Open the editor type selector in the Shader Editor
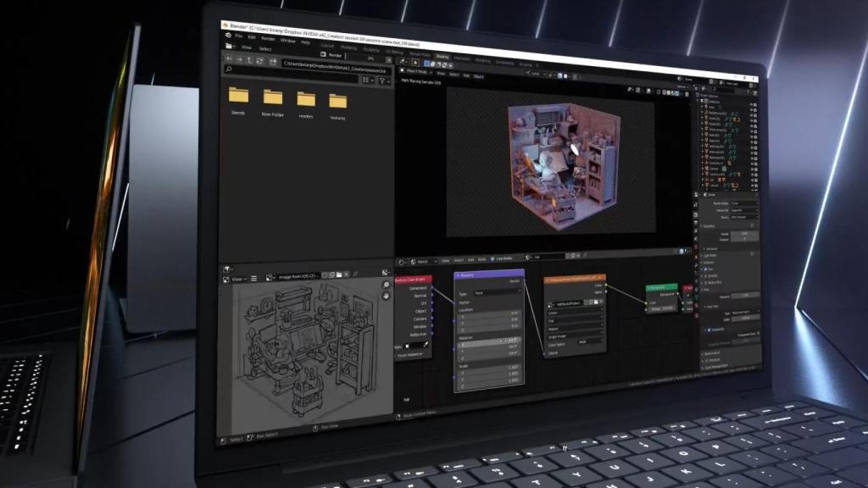The width and height of the screenshot is (868, 488). point(400,260)
